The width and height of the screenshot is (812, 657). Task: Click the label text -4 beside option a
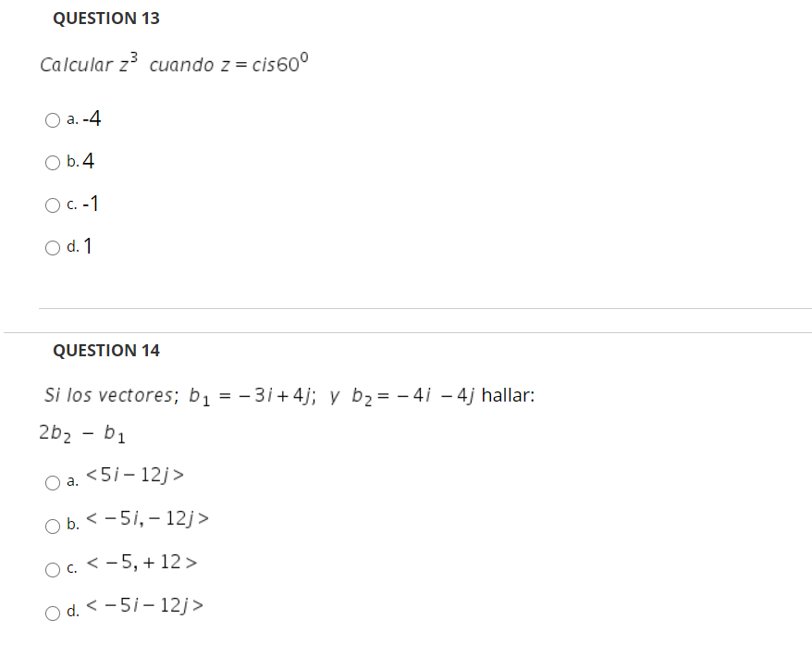click(92, 118)
